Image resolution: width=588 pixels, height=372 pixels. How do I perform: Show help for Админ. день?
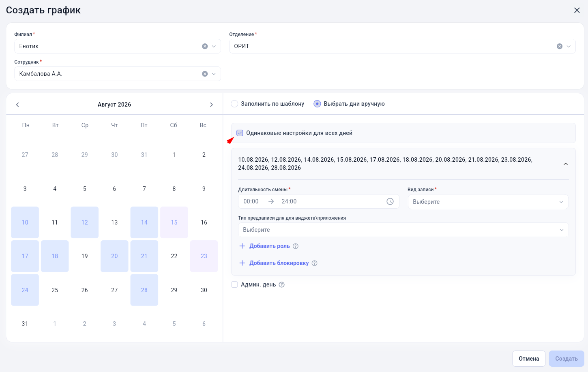[282, 284]
